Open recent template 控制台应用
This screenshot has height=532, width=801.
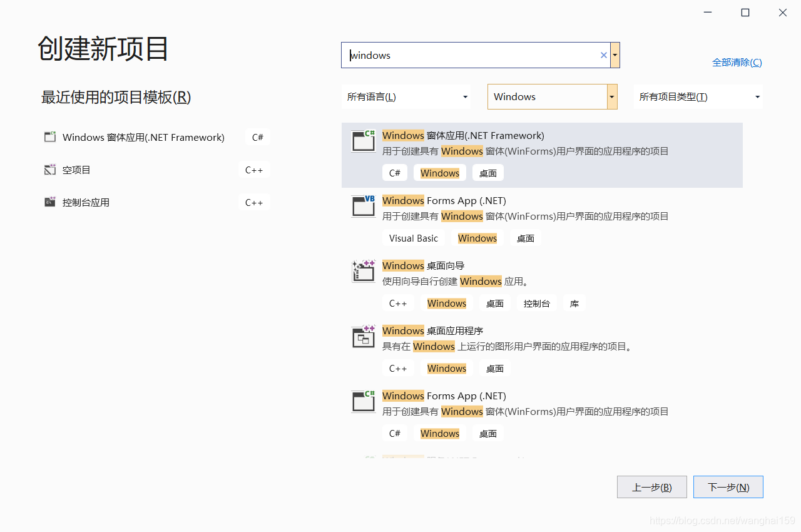click(156, 202)
